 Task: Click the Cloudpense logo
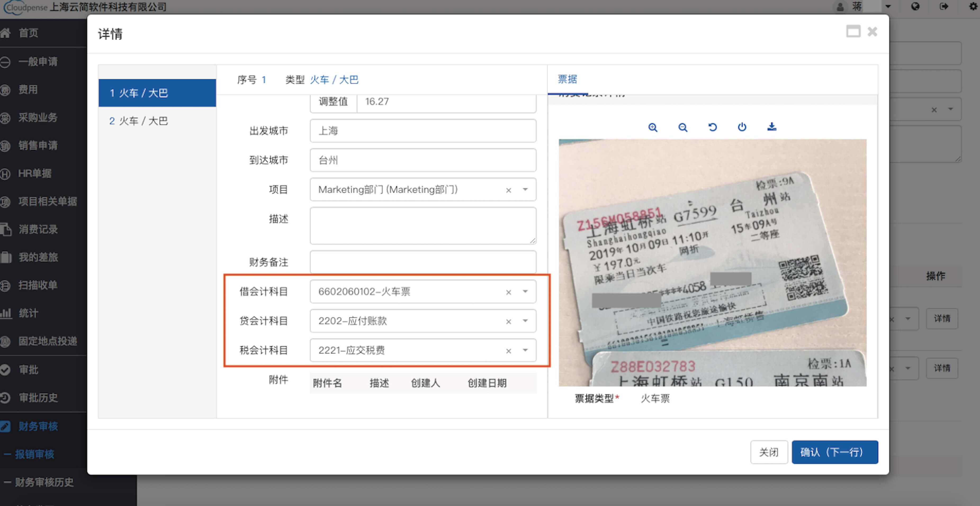click(25, 7)
